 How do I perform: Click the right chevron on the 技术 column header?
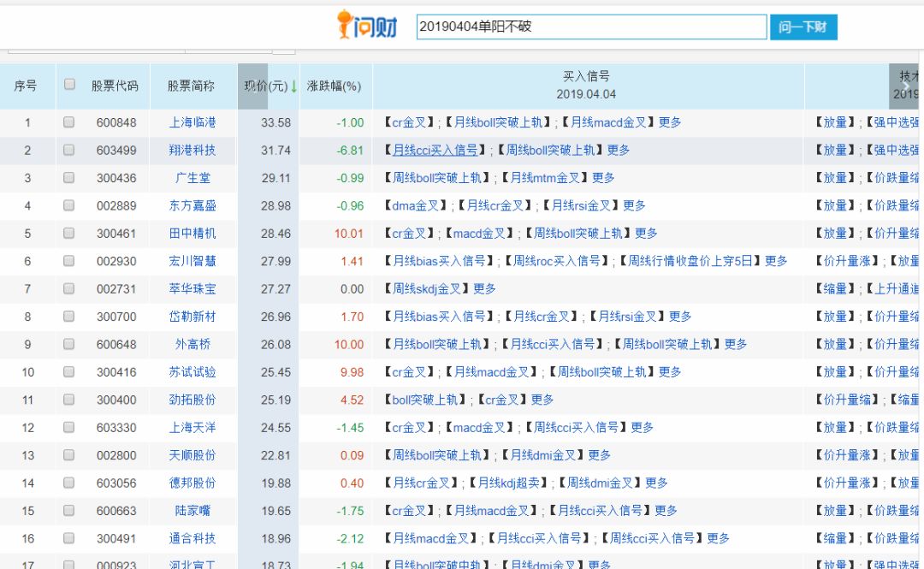pyautogui.click(x=907, y=86)
